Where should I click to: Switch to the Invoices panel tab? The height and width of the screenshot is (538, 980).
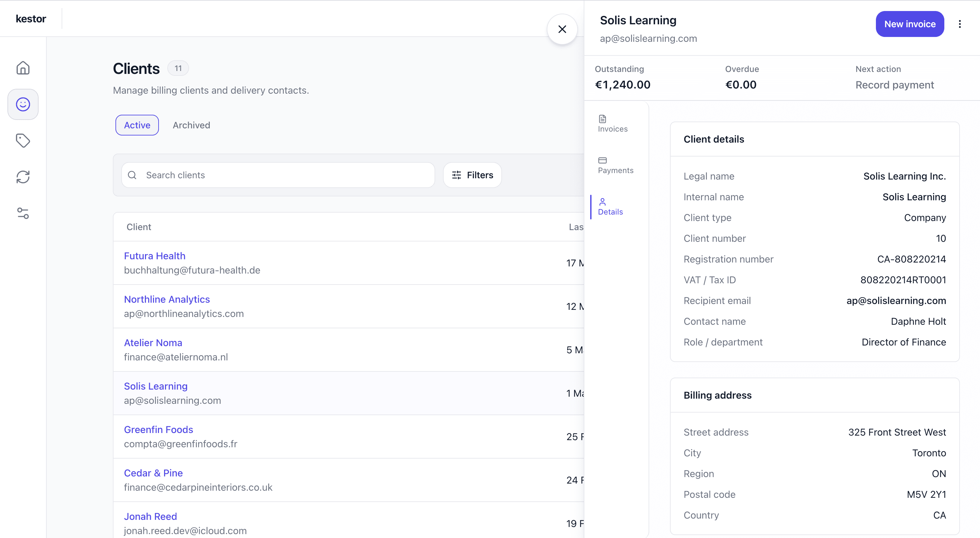click(612, 123)
